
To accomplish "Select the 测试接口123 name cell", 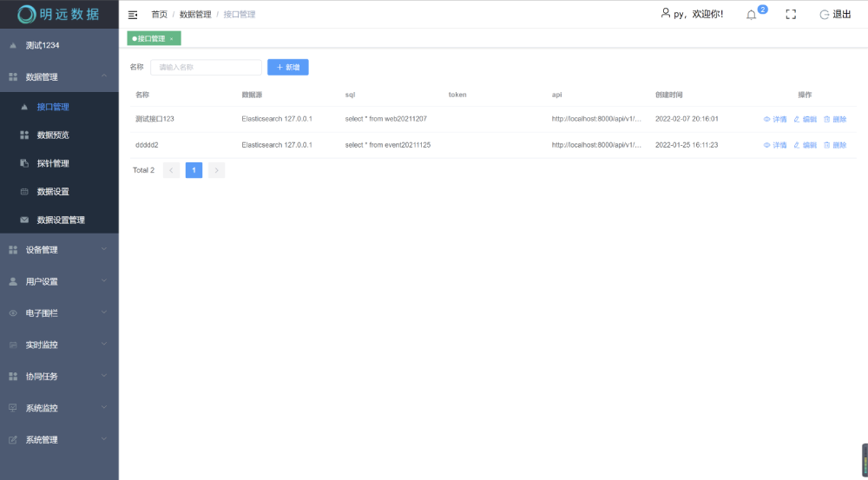I will 155,119.
